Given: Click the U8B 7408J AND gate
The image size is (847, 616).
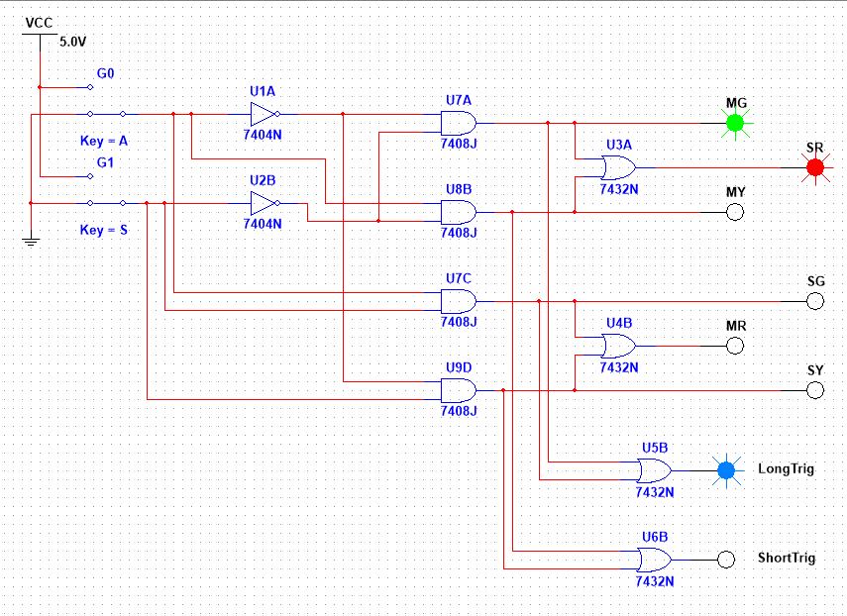Looking at the screenshot, I should (x=457, y=211).
